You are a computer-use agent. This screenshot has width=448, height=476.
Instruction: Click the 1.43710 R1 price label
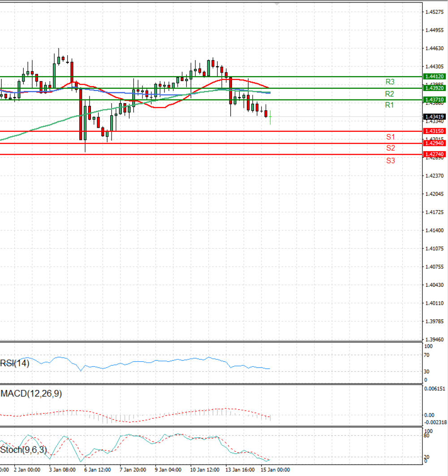coord(435,100)
